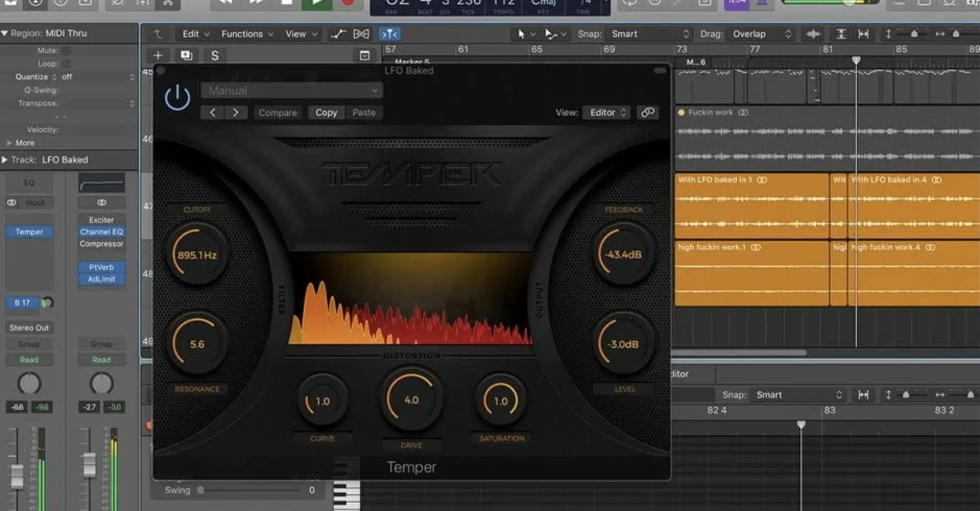The width and height of the screenshot is (980, 511).
Task: Load the next Temper preset
Action: click(236, 113)
